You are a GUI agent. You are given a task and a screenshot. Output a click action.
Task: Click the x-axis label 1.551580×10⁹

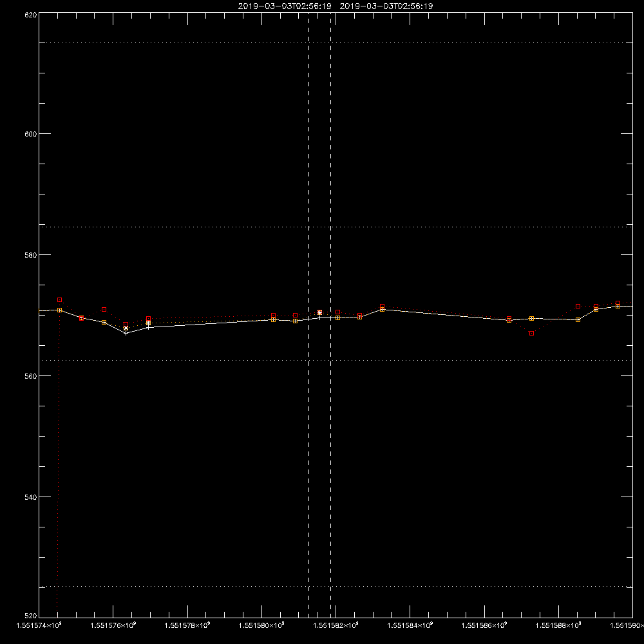[x=261, y=625]
